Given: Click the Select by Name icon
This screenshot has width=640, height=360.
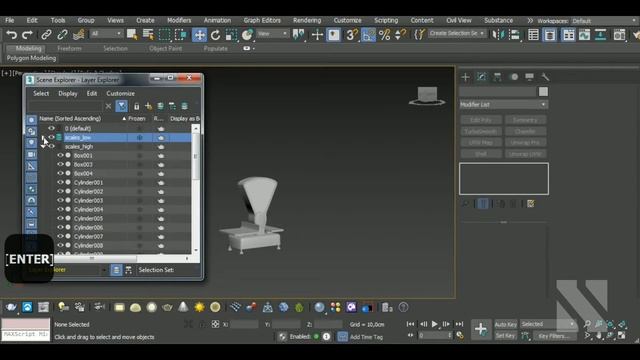Looking at the screenshot, I should click(x=148, y=35).
